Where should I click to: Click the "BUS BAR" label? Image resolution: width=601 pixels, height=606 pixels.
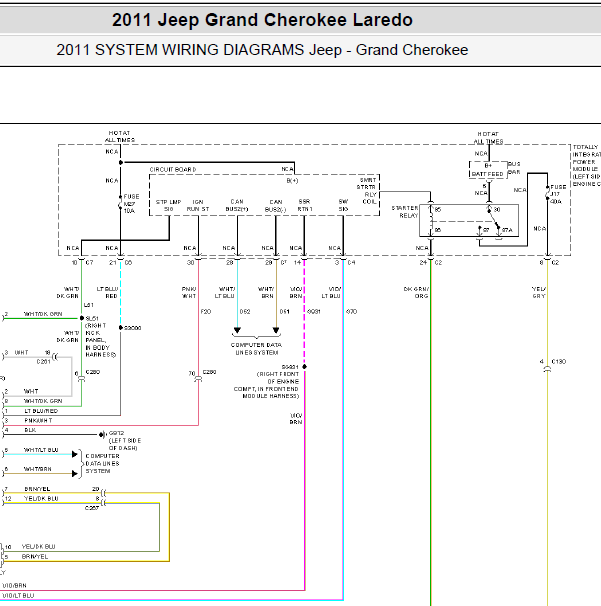tap(514, 168)
